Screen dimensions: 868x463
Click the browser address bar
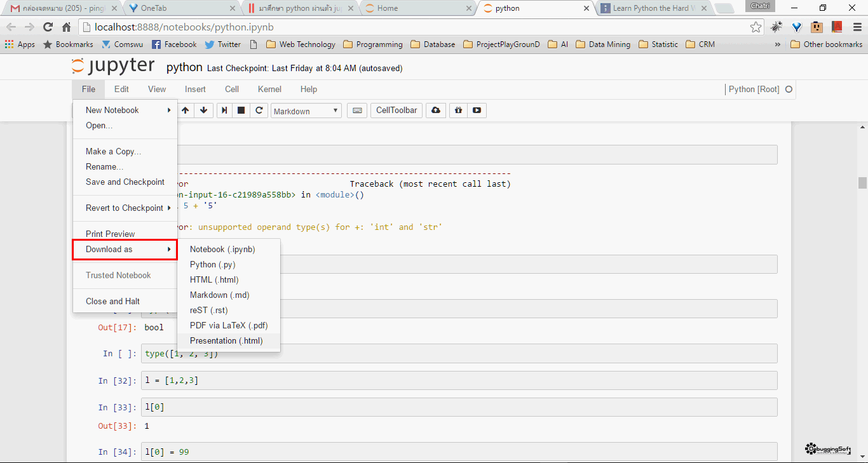(x=413, y=27)
